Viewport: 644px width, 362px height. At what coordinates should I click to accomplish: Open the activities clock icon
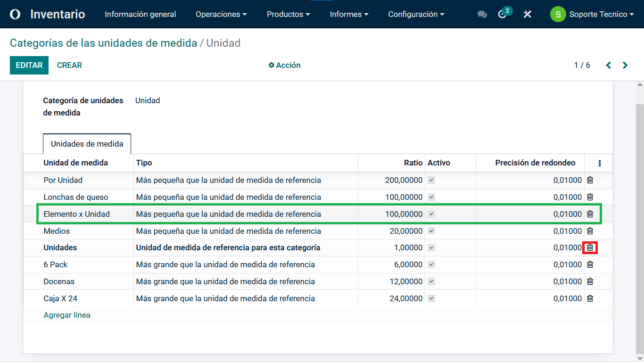point(503,15)
